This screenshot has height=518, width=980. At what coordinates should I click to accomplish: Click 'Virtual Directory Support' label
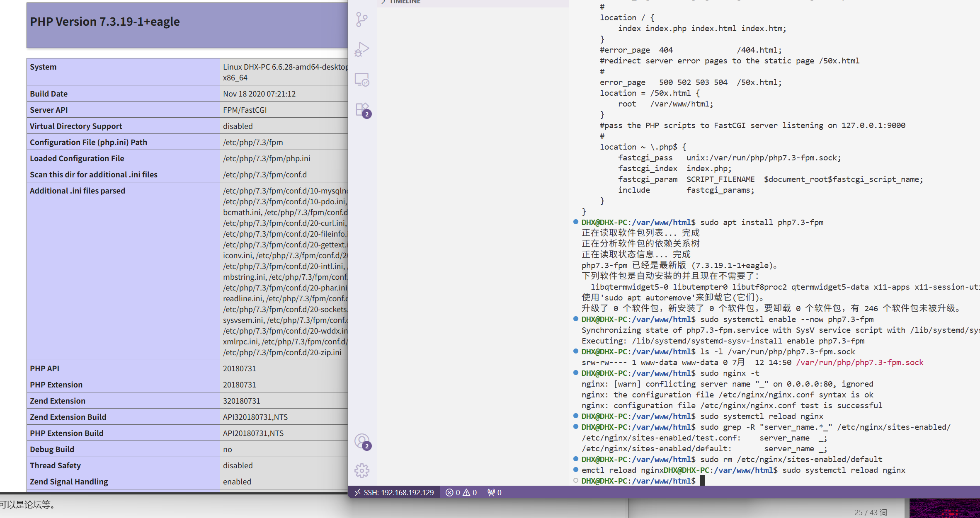tap(76, 126)
